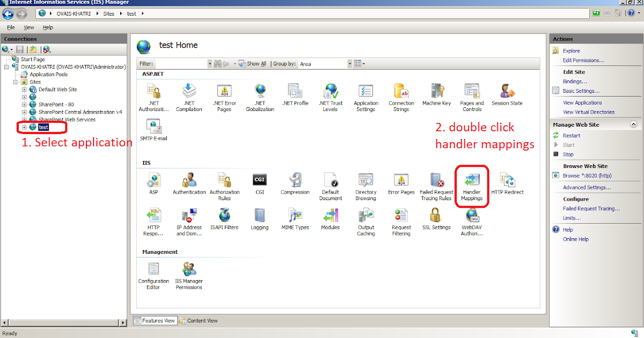Select the IIS Error Pages icon

(x=401, y=183)
